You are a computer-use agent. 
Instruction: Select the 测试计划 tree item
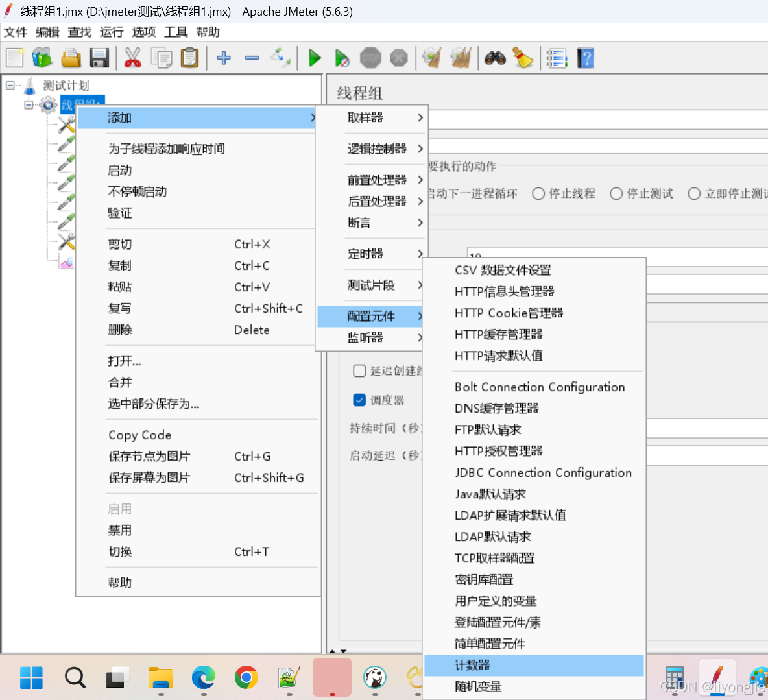pos(66,85)
